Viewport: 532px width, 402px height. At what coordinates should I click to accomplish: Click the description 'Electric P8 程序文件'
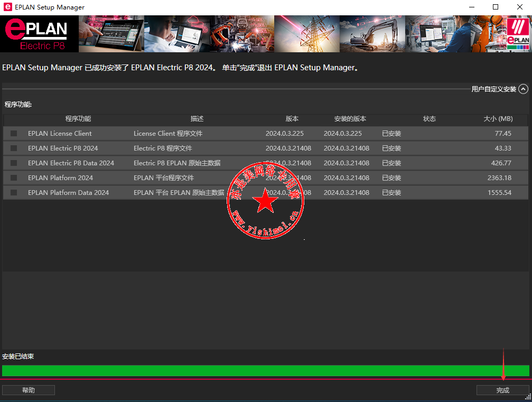(163, 148)
